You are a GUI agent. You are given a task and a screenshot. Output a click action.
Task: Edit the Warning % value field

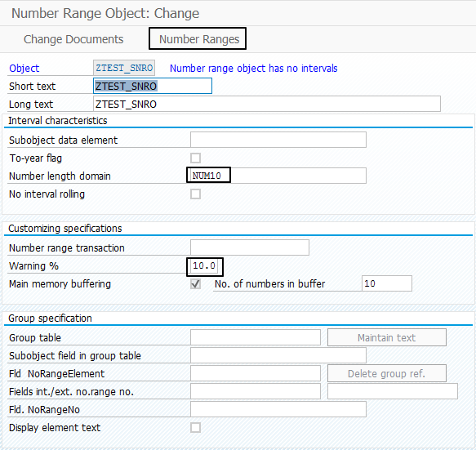click(204, 265)
